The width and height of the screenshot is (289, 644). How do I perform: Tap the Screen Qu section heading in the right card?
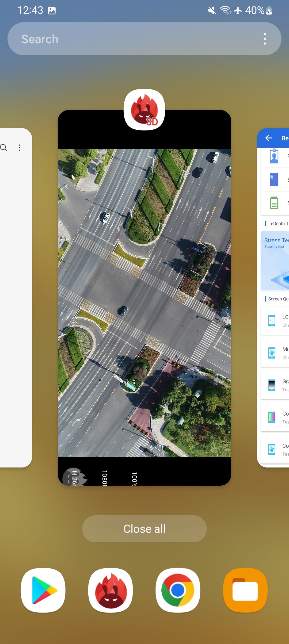tap(277, 299)
